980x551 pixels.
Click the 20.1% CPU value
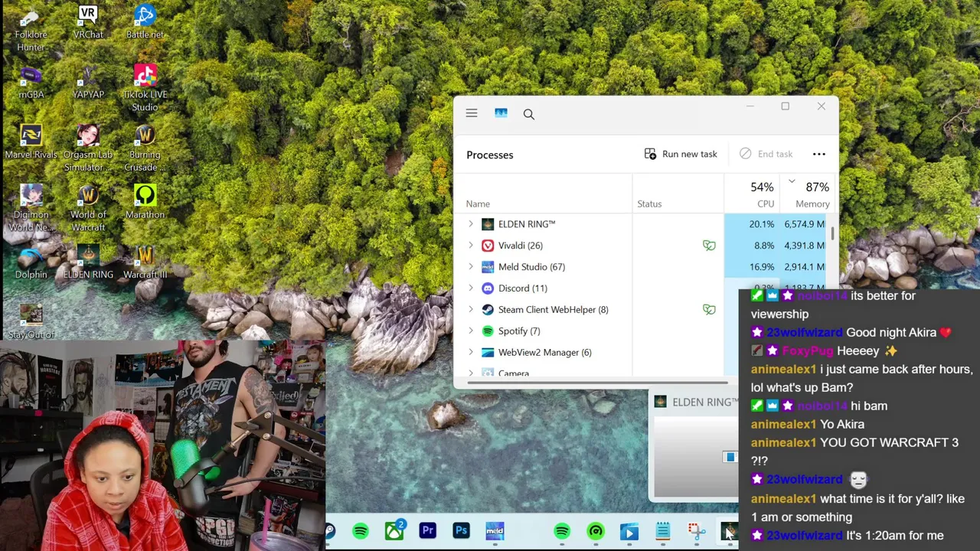click(762, 224)
